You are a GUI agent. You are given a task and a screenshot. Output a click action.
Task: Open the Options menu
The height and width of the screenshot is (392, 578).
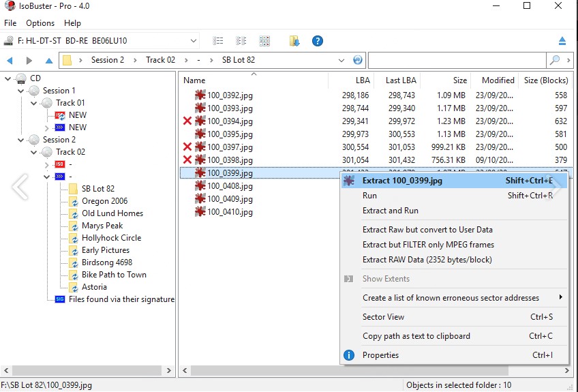[x=40, y=23]
